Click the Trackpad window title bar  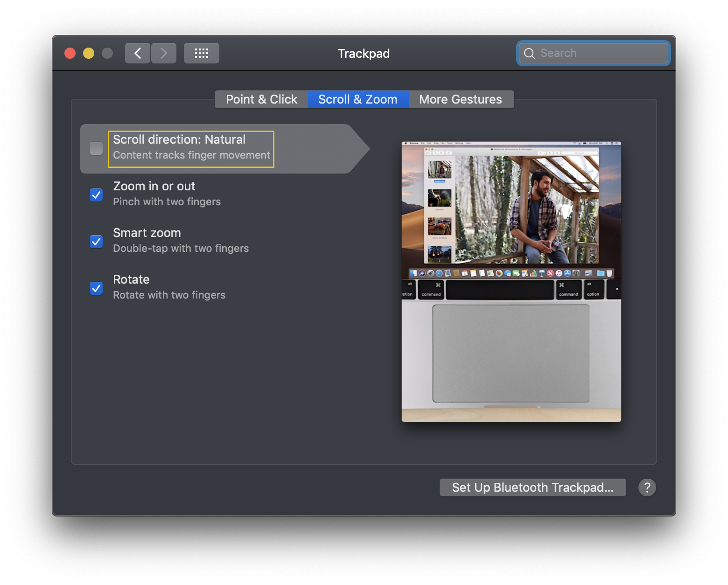(364, 53)
